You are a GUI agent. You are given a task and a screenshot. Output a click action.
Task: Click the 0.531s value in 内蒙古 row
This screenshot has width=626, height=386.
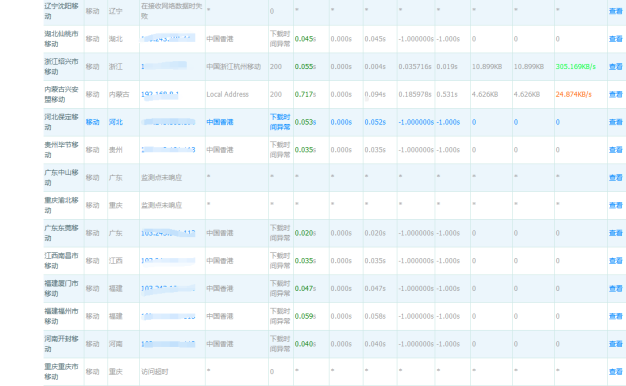[x=447, y=95]
